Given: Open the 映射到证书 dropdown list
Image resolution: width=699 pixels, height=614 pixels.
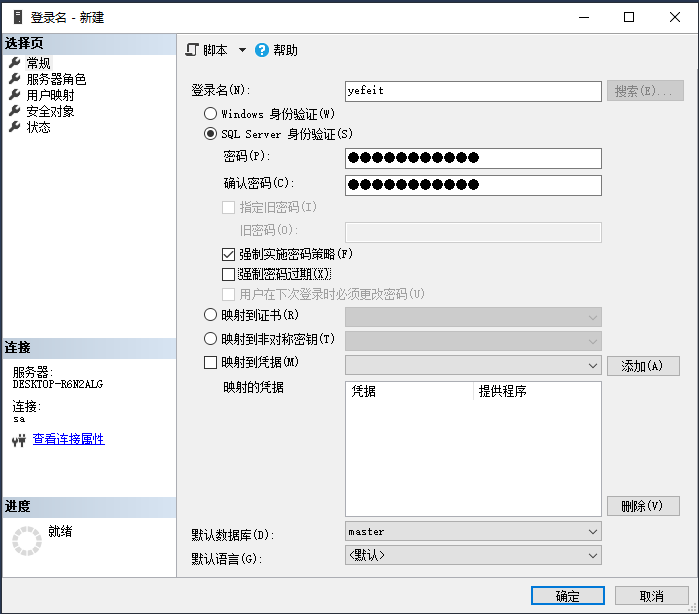Looking at the screenshot, I should 473,317.
